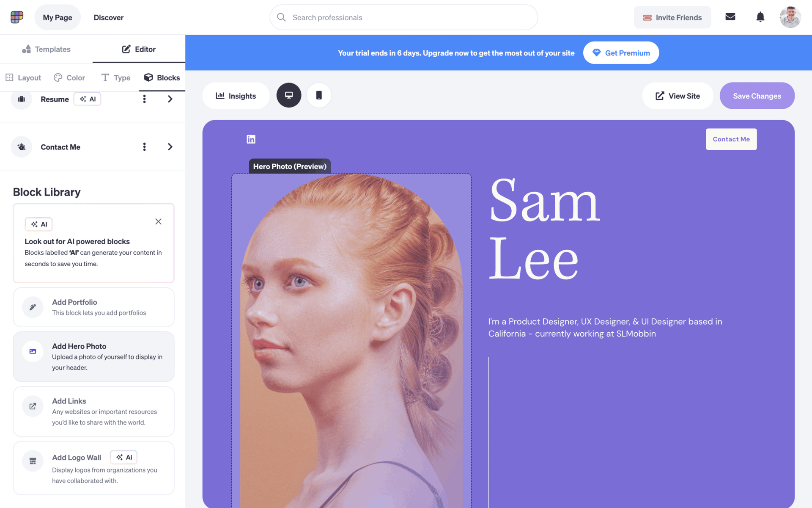Add the Hero Photo block
This screenshot has width=812, height=508.
click(x=93, y=356)
